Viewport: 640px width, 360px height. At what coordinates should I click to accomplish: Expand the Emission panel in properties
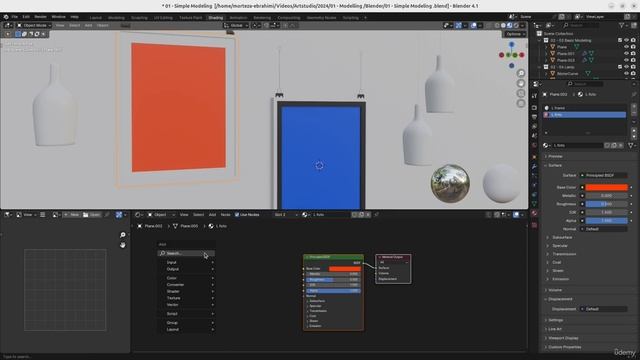click(x=560, y=279)
